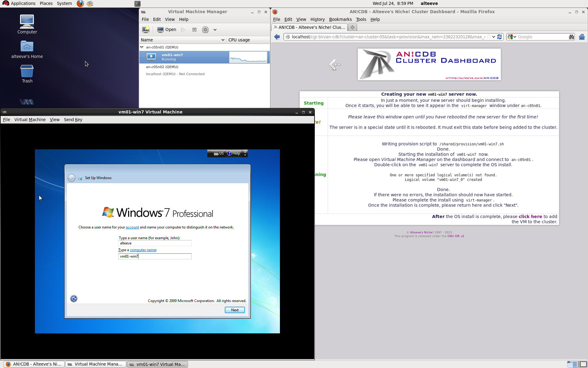Click the VM shutdown power icon
Screen dimensions: 588x368
point(205,30)
